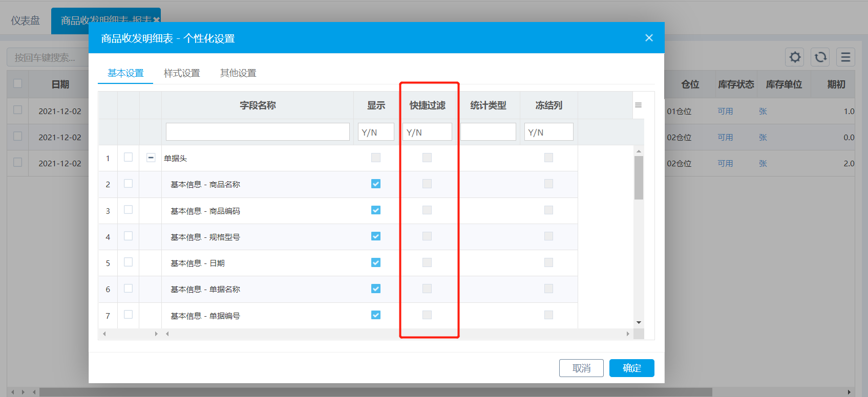Select row 4 checkbox for 规格型号

[x=128, y=236]
